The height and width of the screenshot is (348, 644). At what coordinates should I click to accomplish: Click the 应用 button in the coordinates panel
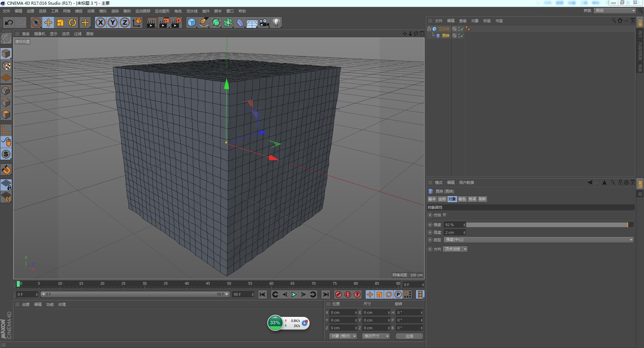point(409,336)
